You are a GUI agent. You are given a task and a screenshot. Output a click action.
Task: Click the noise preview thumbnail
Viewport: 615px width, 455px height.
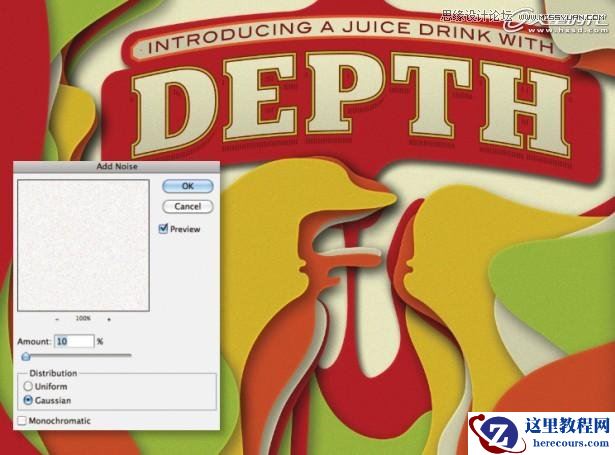[x=83, y=246]
